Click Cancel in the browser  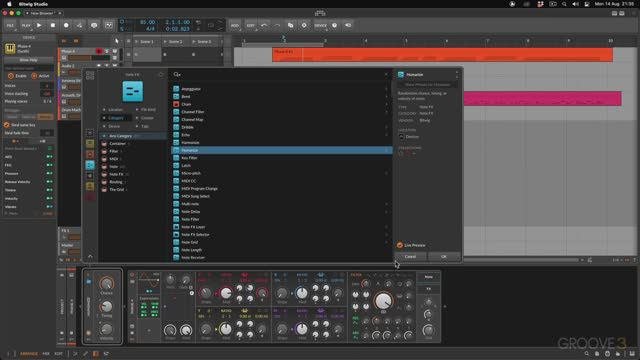tap(410, 257)
